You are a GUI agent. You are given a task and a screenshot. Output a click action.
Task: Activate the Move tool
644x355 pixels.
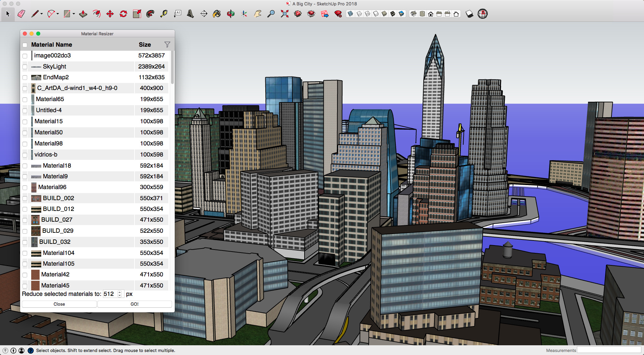(x=110, y=14)
